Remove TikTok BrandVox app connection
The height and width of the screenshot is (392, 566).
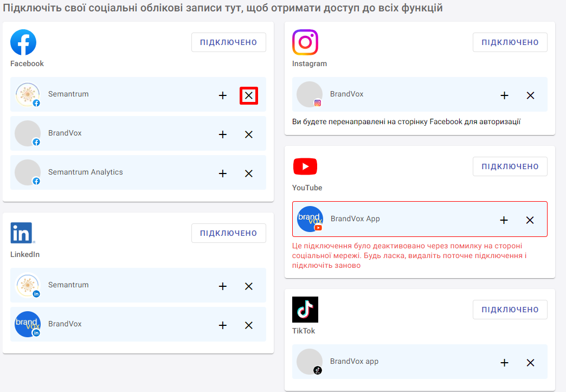tap(530, 363)
